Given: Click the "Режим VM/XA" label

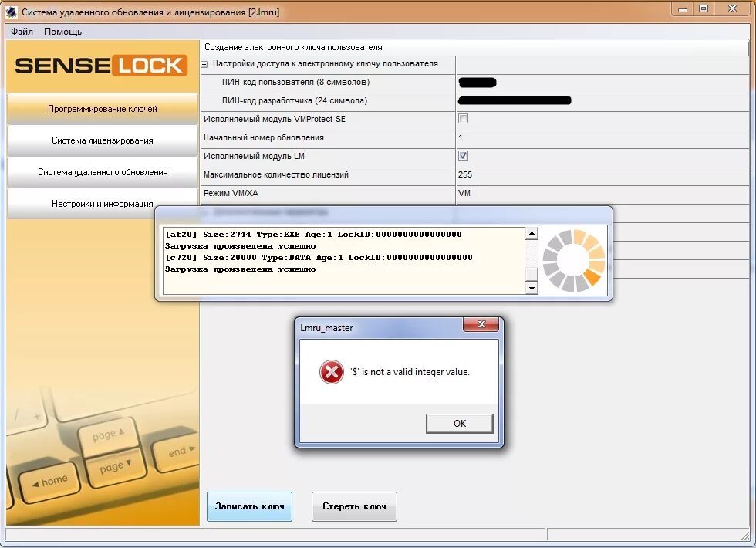Looking at the screenshot, I should coord(231,193).
